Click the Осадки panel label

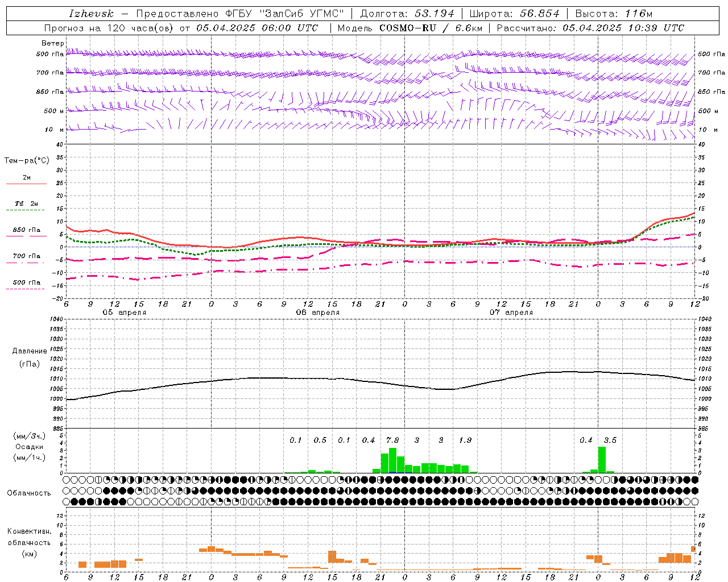pyautogui.click(x=30, y=447)
